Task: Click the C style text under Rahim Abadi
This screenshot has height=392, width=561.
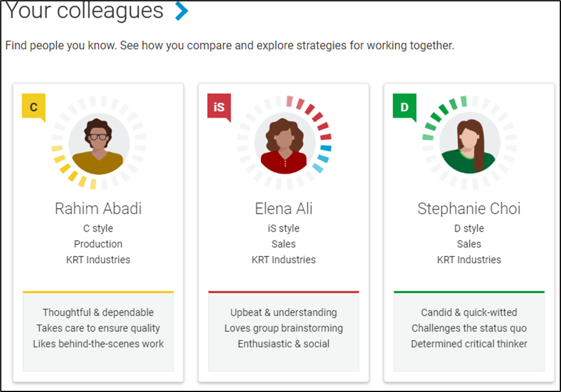Action: point(98,228)
